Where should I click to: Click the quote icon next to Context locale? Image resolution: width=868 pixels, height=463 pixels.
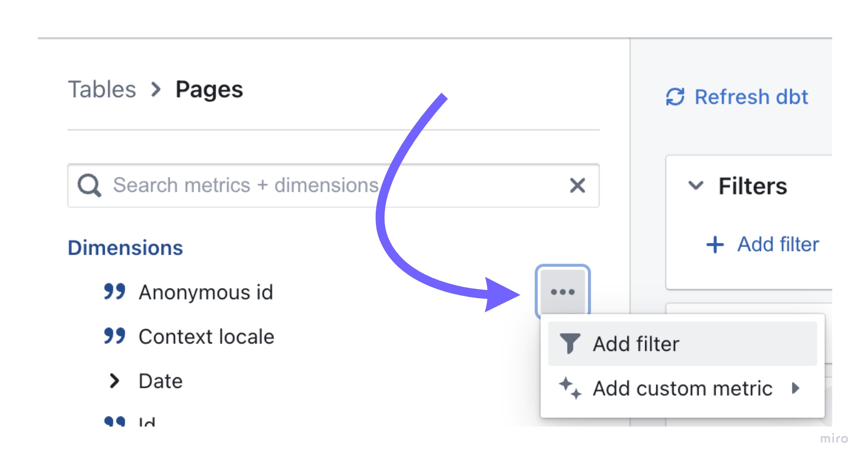point(114,336)
